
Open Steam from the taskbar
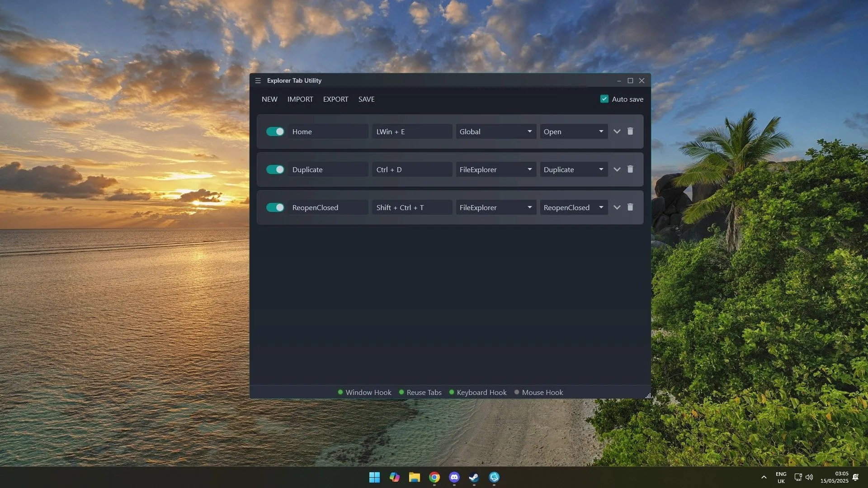point(473,477)
